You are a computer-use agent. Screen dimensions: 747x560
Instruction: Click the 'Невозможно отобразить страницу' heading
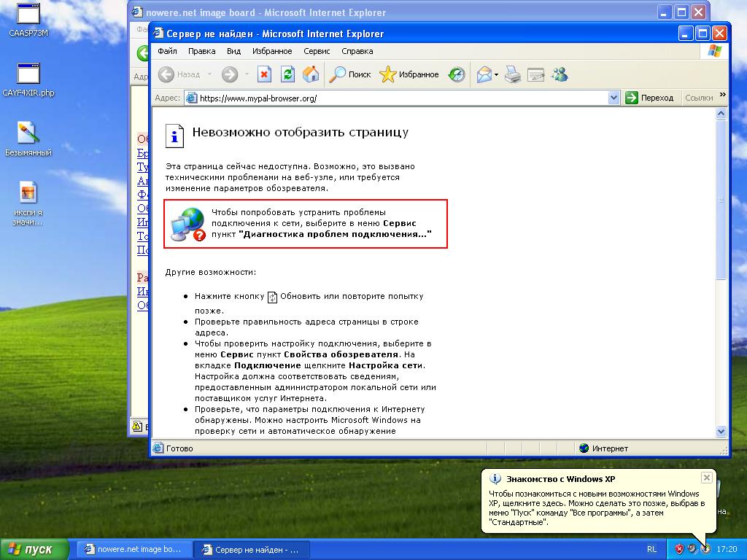[x=301, y=132]
